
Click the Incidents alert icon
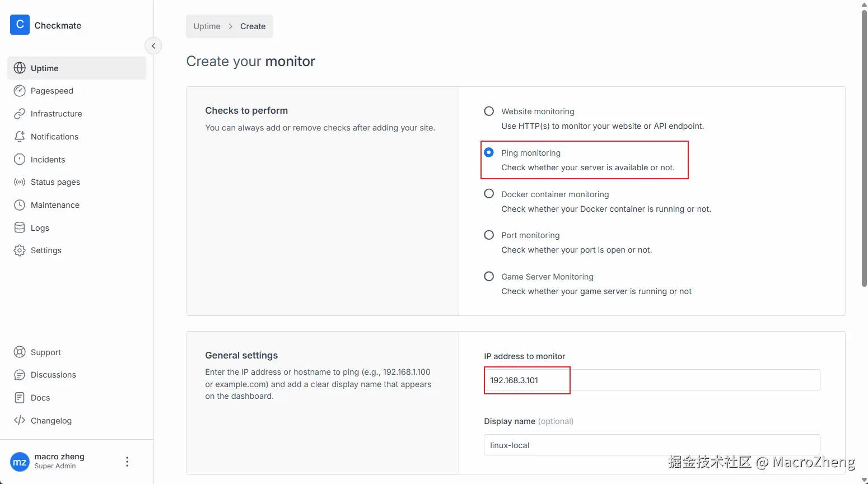[20, 160]
